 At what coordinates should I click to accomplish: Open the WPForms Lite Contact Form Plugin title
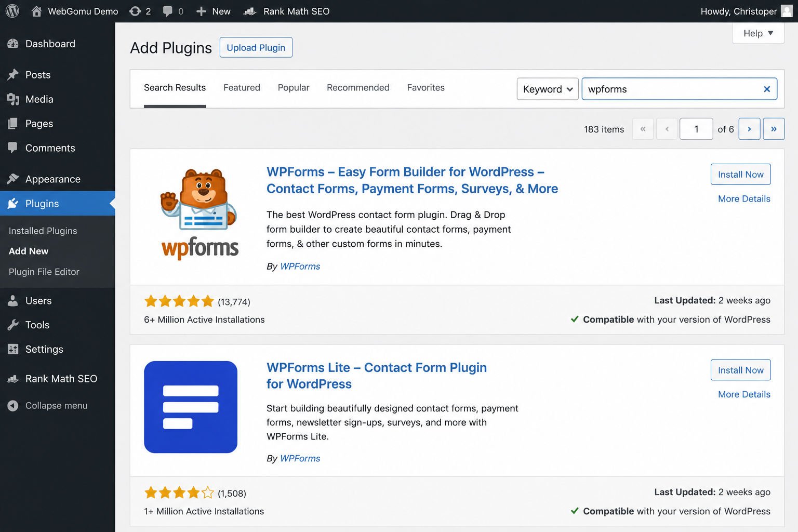click(377, 376)
